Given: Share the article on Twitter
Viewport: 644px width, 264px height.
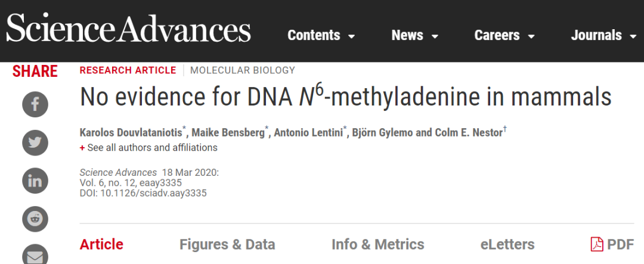Looking at the screenshot, I should (x=35, y=143).
